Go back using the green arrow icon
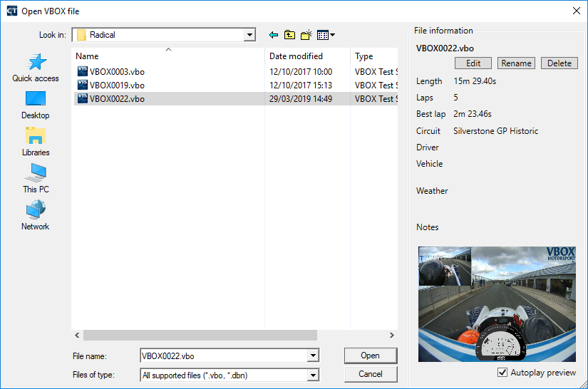Image resolution: width=588 pixels, height=389 pixels. click(274, 35)
